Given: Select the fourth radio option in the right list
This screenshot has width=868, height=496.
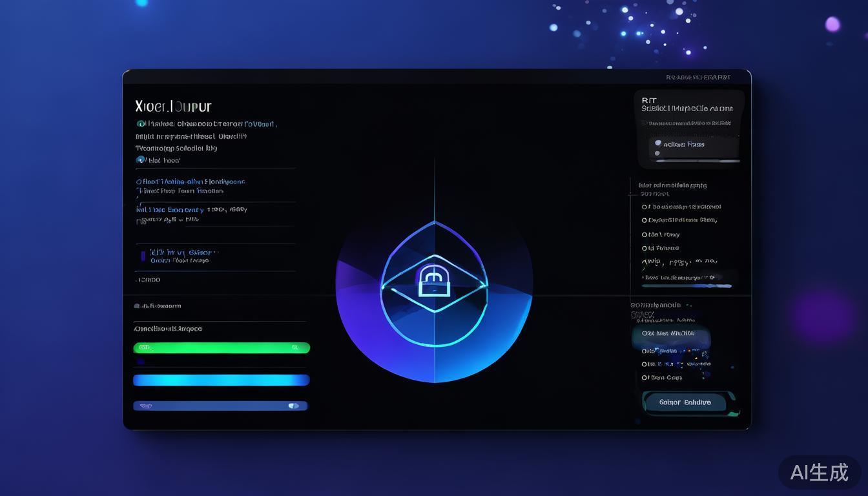Looking at the screenshot, I should tap(645, 248).
